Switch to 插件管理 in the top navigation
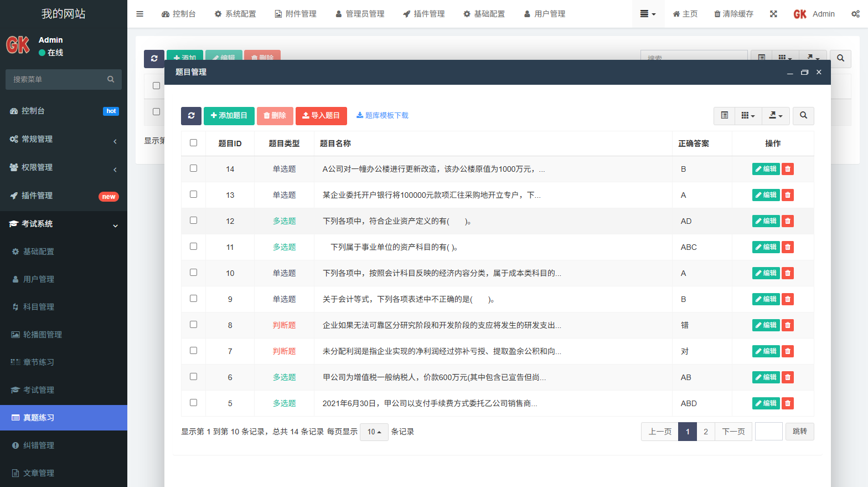The width and height of the screenshot is (868, 487). 423,14
